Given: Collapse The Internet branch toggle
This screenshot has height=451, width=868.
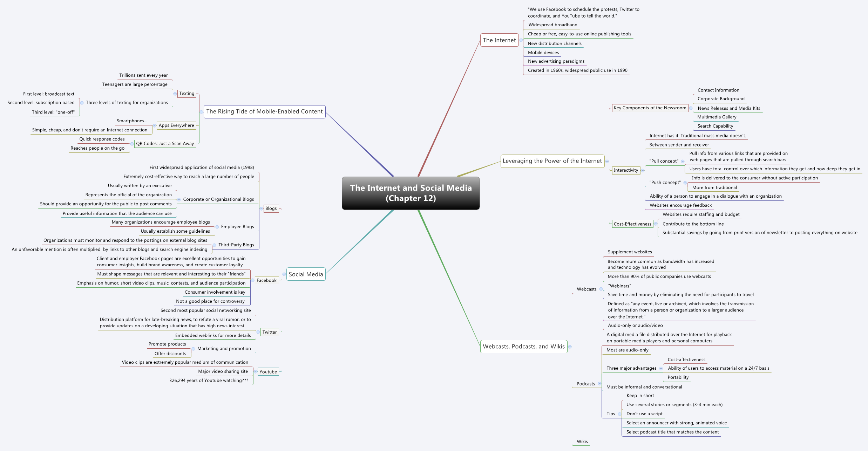Looking at the screenshot, I should pos(521,40).
